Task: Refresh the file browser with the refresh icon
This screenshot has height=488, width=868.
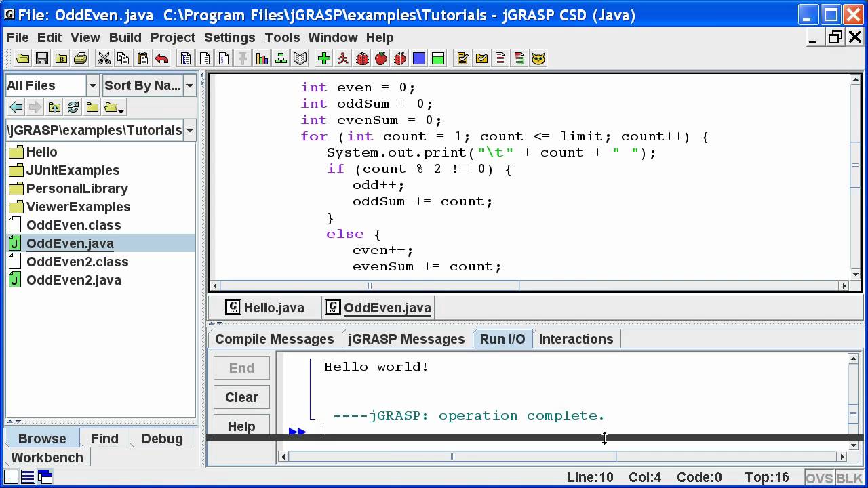Action: pos(73,107)
